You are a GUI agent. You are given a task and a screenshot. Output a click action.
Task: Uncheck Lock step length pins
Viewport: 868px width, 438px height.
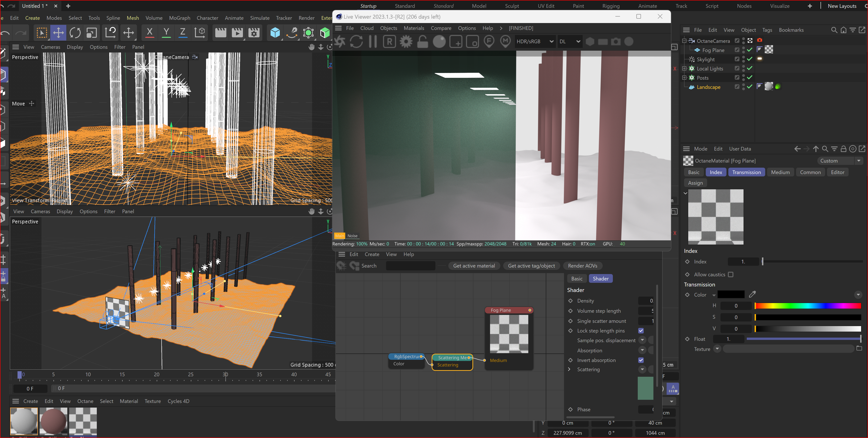tap(641, 331)
